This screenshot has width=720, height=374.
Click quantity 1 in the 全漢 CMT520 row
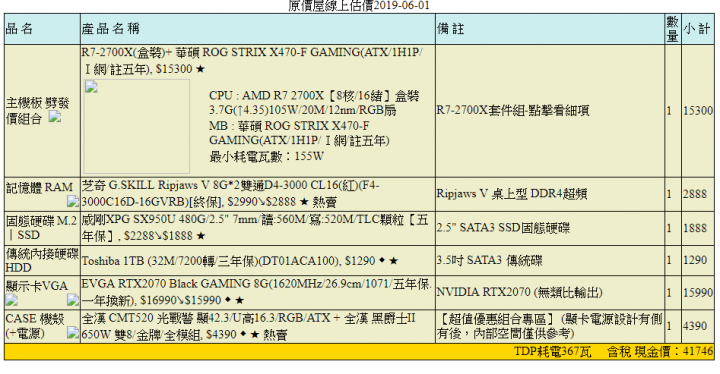[669, 326]
